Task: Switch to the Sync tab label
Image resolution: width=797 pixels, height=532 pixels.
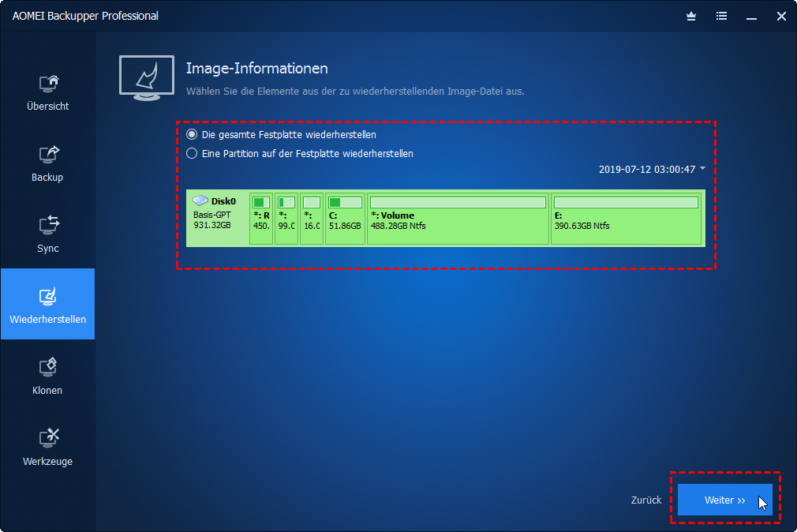Action: 48,249
